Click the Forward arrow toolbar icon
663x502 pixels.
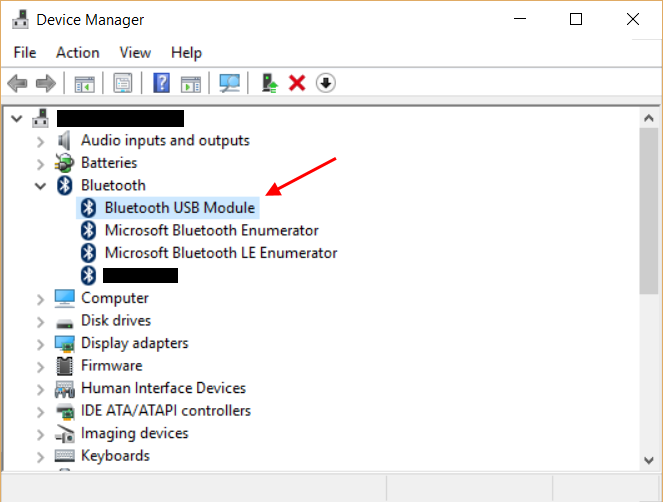pyautogui.click(x=46, y=83)
